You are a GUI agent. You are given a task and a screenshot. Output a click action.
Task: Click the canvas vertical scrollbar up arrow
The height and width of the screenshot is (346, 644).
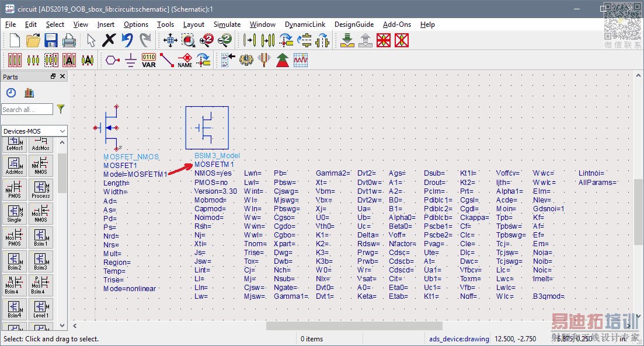pos(638,76)
